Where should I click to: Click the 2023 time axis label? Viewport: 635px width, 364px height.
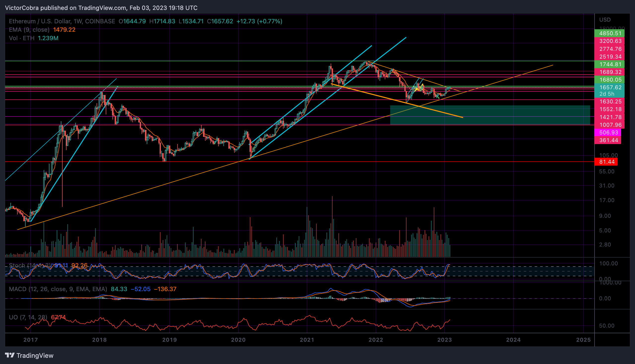(x=445, y=340)
